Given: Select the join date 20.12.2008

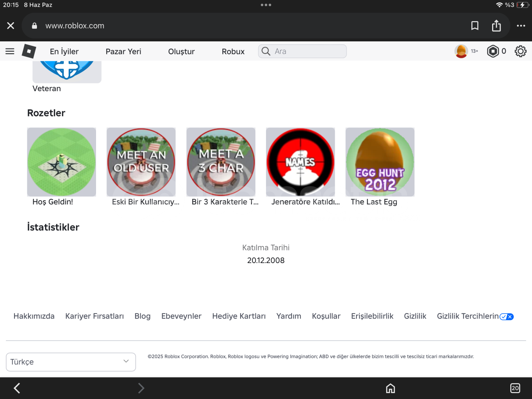Looking at the screenshot, I should (266, 260).
